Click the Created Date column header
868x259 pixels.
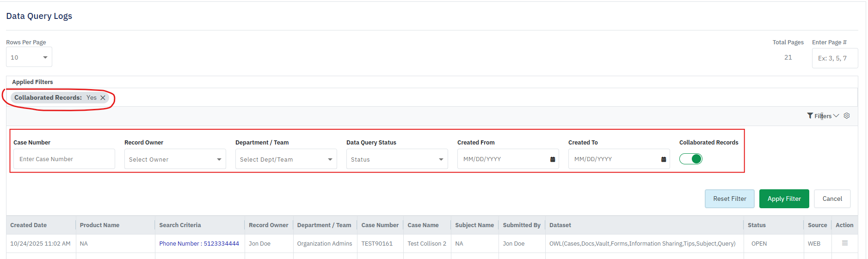click(x=29, y=225)
